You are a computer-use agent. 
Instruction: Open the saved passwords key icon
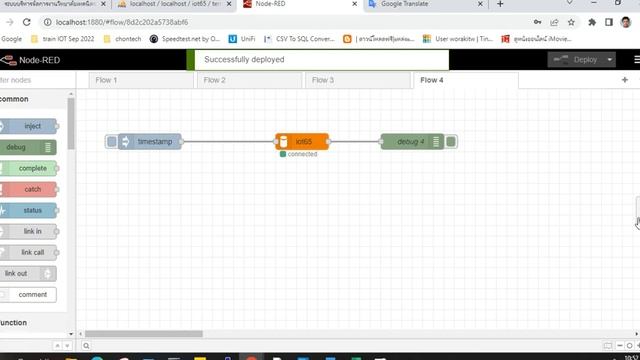[x=538, y=22]
